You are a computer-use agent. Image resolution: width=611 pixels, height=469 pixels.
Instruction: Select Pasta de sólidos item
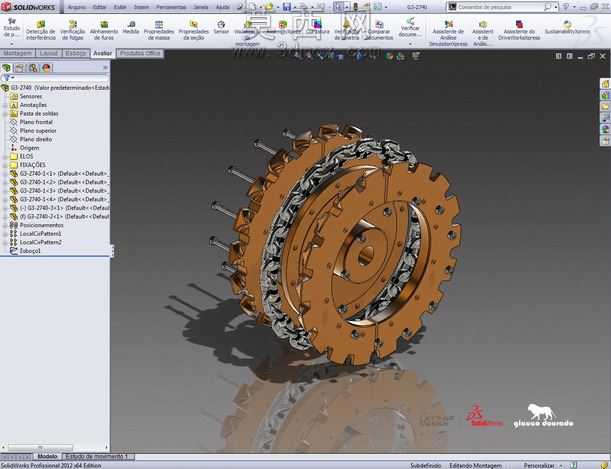[x=39, y=113]
